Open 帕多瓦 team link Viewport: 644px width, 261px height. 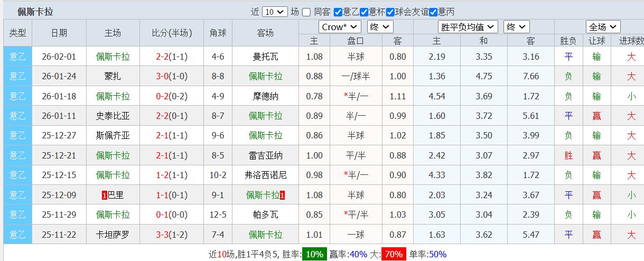(266, 215)
